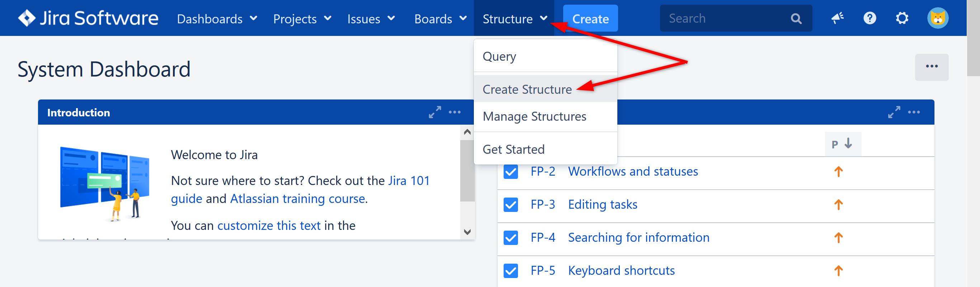The image size is (980, 287).
Task: Click the FP-2 task type icon
Action: [x=510, y=171]
